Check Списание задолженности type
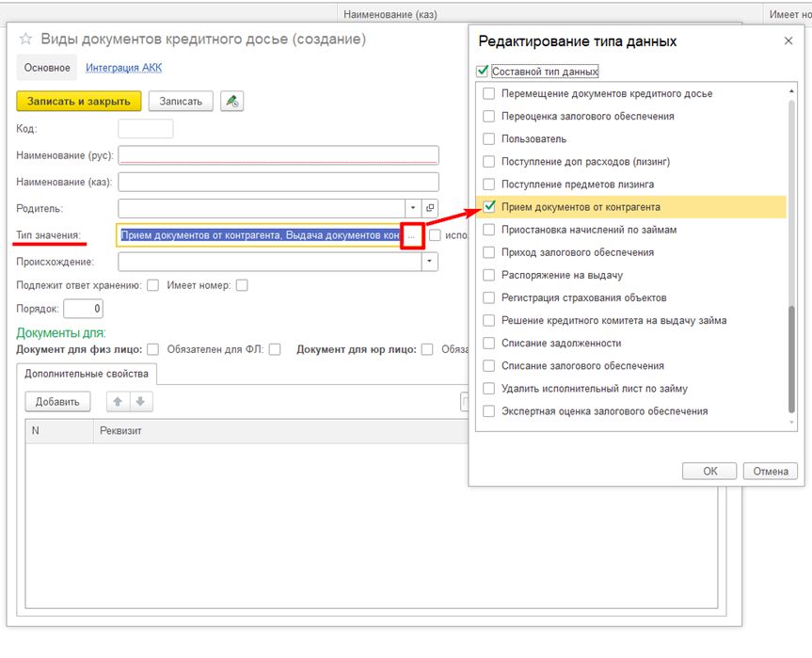The width and height of the screenshot is (812, 658). [x=489, y=344]
